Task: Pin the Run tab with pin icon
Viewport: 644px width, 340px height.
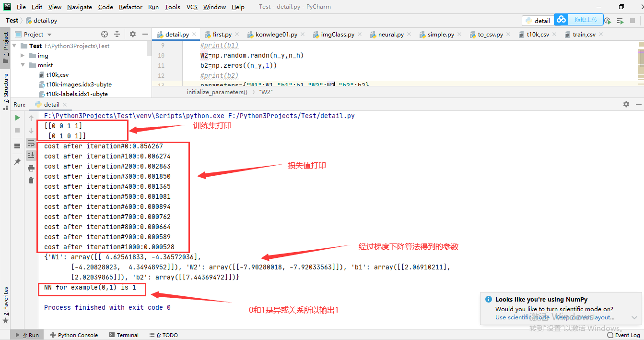Action: (x=17, y=162)
